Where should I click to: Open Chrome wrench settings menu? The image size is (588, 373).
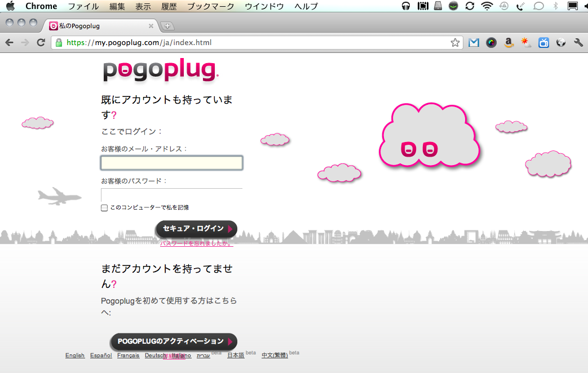[x=578, y=43]
